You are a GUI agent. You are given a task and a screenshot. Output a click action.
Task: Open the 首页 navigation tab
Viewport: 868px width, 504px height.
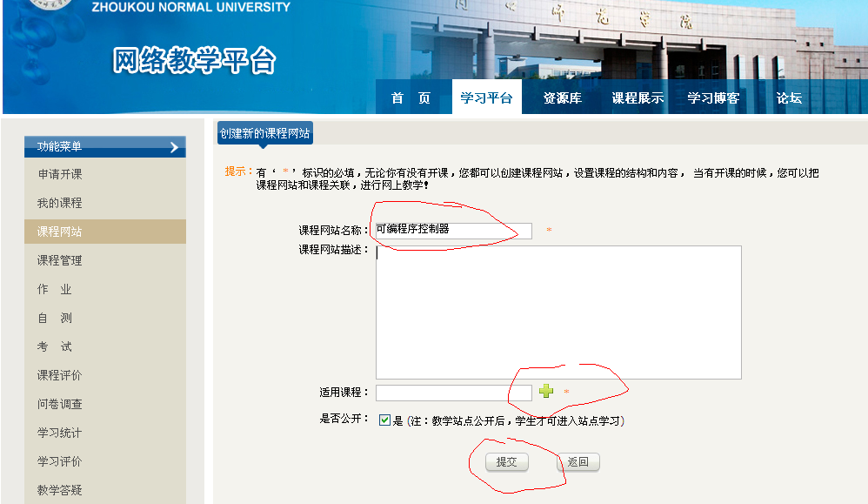click(x=411, y=98)
